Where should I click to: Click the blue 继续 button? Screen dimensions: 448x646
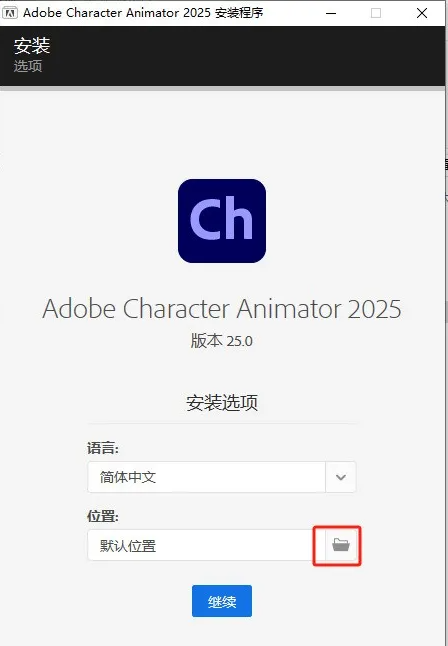click(222, 601)
